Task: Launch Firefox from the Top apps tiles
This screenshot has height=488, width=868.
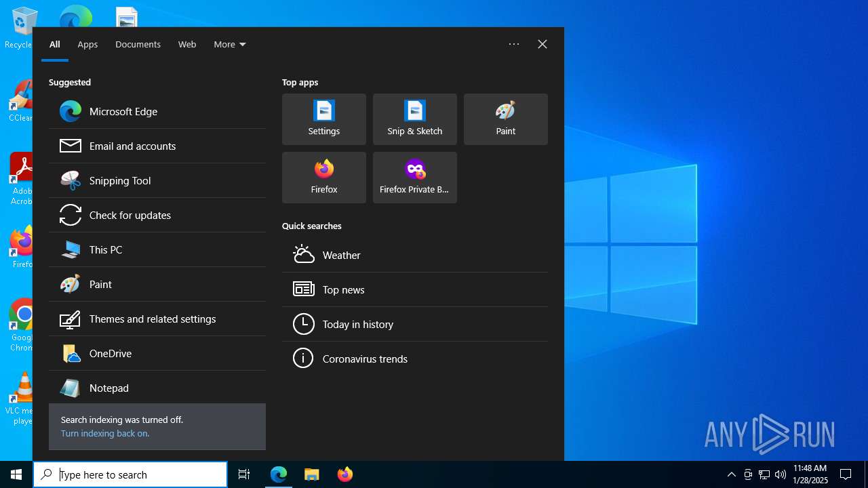Action: [324, 178]
